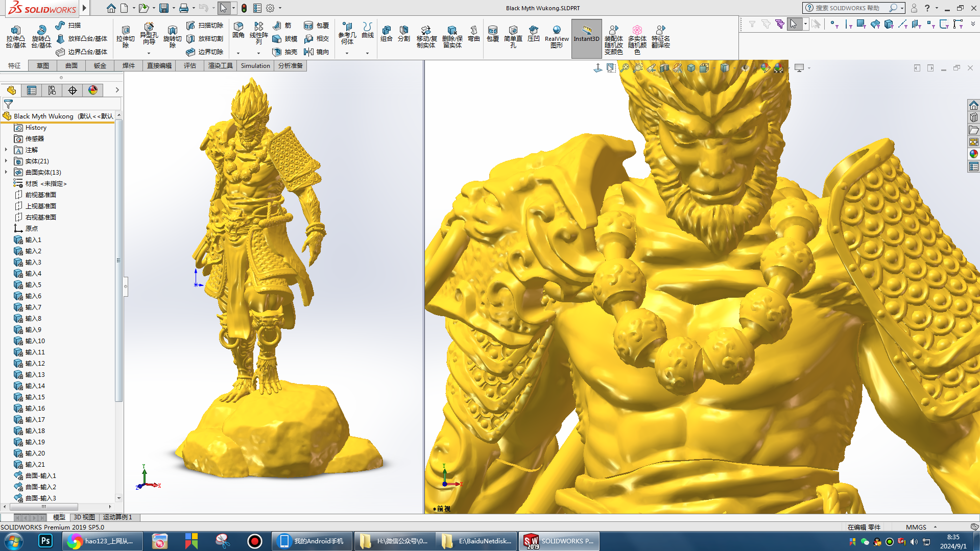This screenshot has height=551, width=980.
Task: Click the rebuild traffic light icon
Action: (244, 8)
